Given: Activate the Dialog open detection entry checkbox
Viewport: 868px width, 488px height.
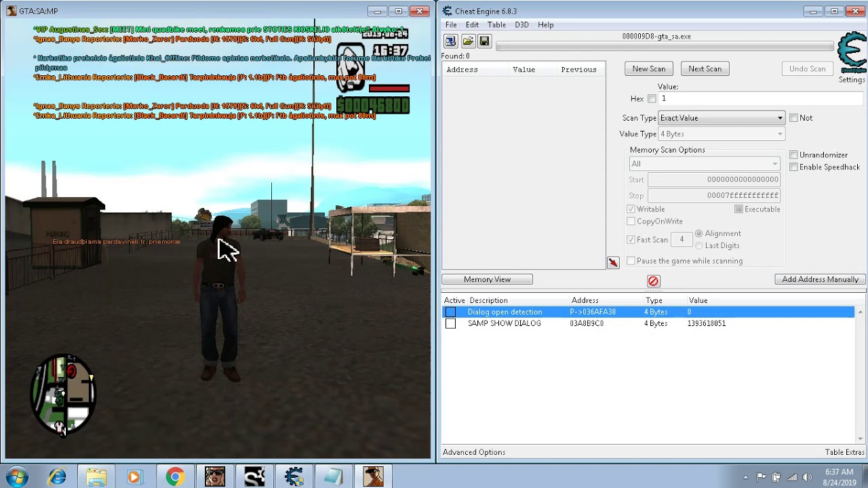Looking at the screenshot, I should coord(450,312).
